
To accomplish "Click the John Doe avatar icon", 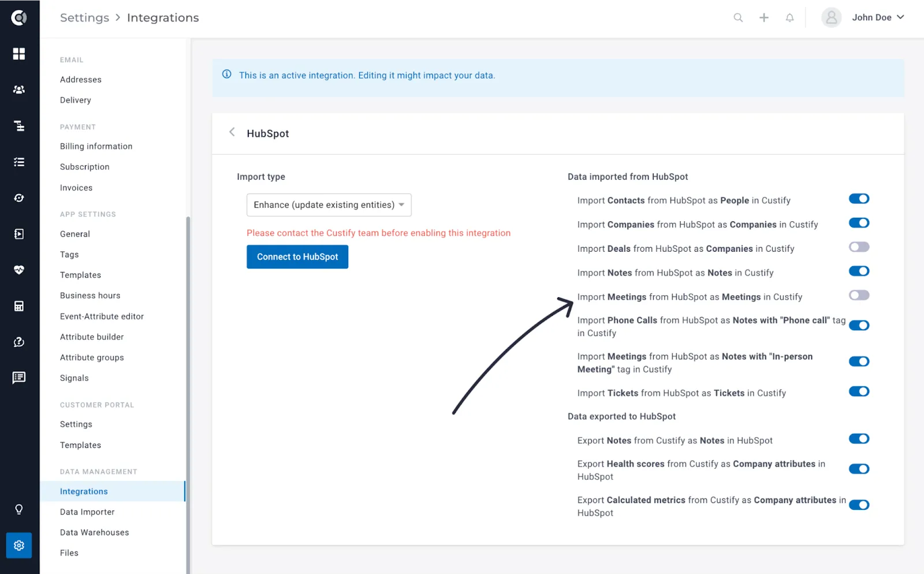I will 831,18.
